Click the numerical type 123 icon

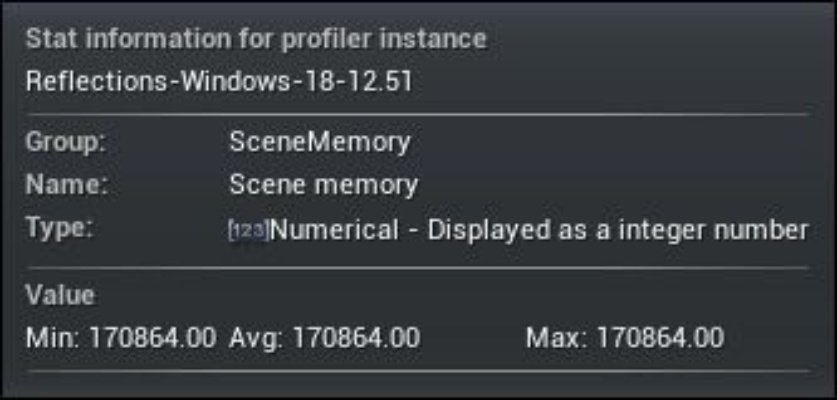tap(248, 231)
